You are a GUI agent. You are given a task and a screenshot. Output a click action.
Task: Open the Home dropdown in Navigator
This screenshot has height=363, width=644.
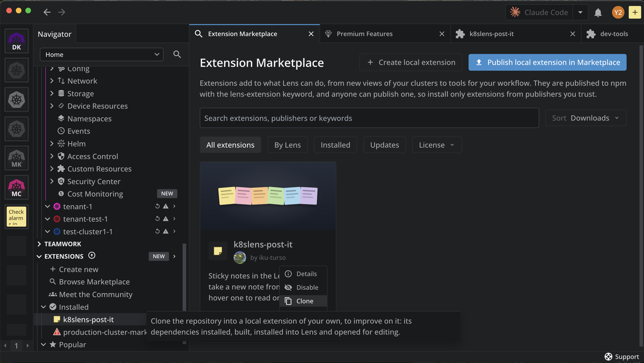(102, 54)
